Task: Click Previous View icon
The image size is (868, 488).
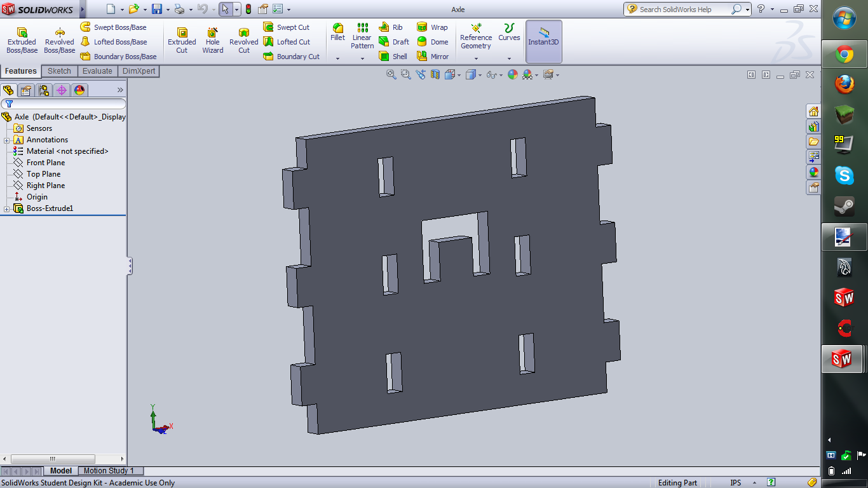Action: click(421, 74)
